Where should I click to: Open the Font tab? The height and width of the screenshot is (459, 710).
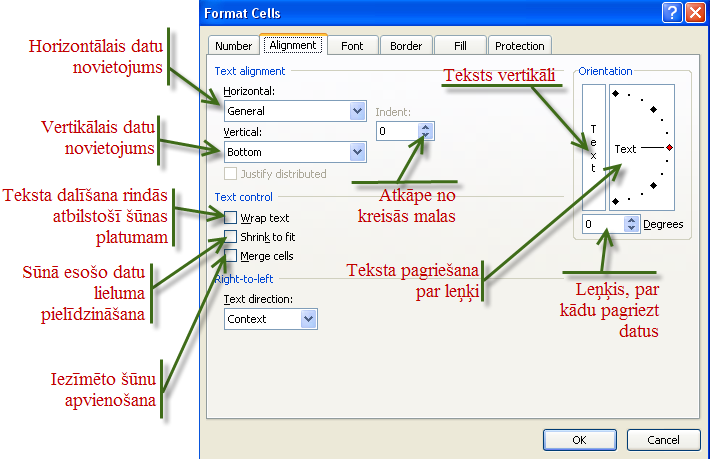[x=352, y=46]
